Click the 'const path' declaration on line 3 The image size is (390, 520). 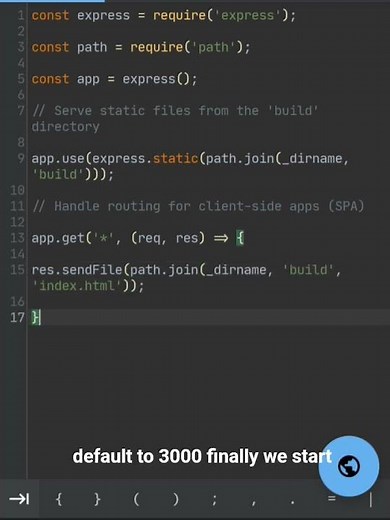(x=69, y=47)
